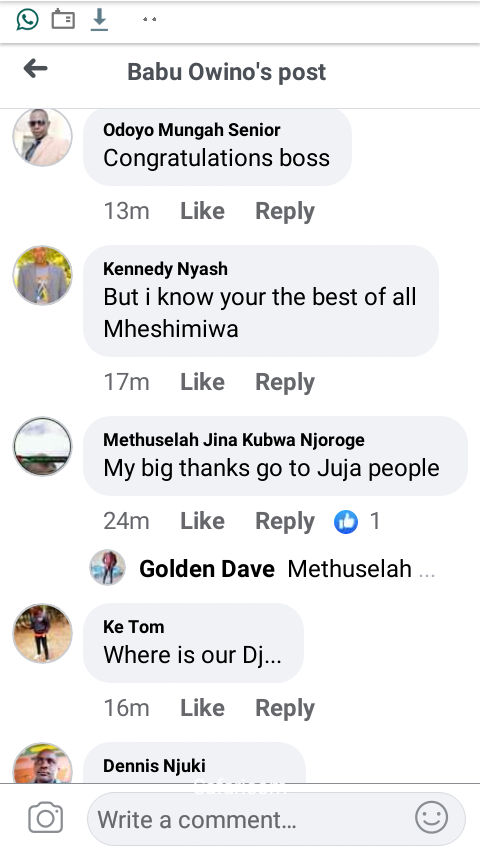Like Odoyo Mungah Senior's comment
480x854 pixels.
point(202,211)
